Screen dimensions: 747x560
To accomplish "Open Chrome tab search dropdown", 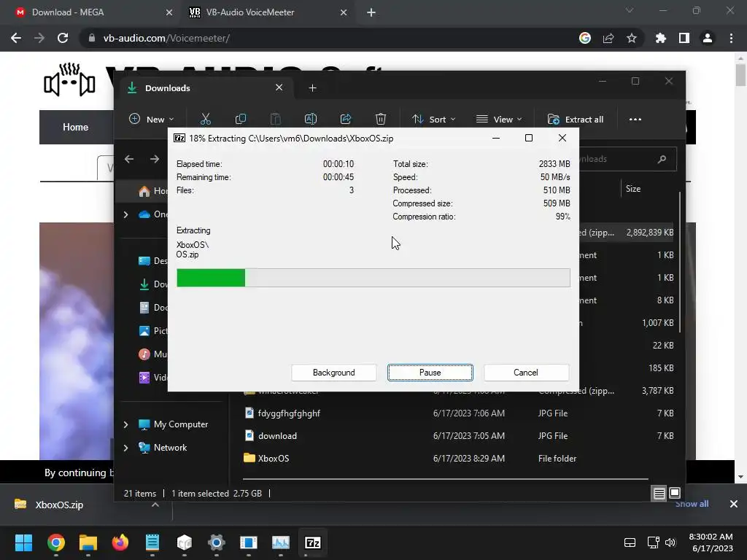I will [630, 10].
